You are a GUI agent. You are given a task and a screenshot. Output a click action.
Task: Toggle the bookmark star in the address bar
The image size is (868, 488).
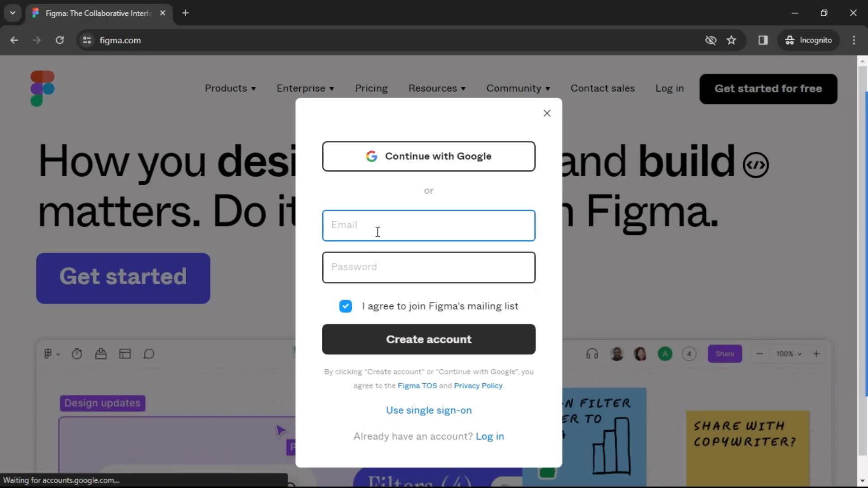731,40
